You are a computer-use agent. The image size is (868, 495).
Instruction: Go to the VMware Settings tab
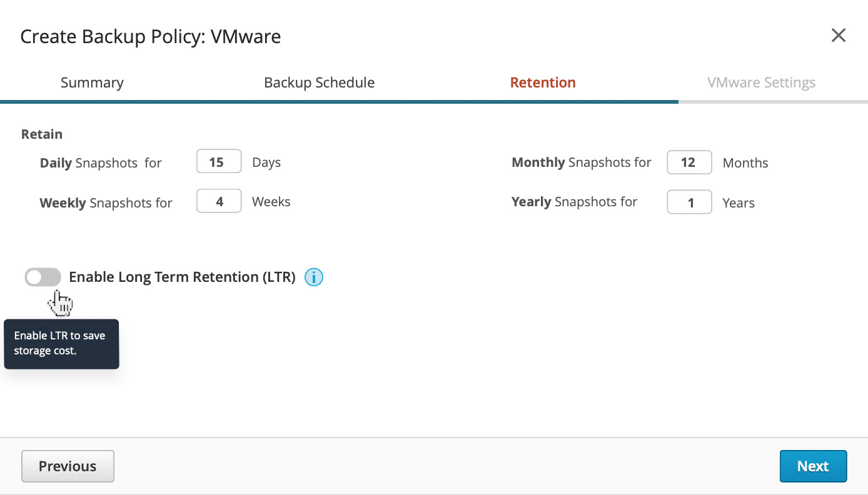[x=760, y=82]
